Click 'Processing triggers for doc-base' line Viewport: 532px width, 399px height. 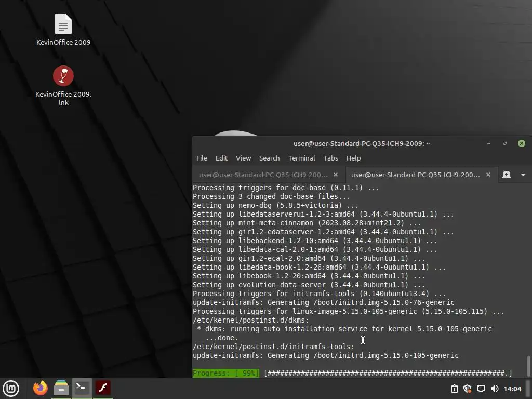coord(286,188)
